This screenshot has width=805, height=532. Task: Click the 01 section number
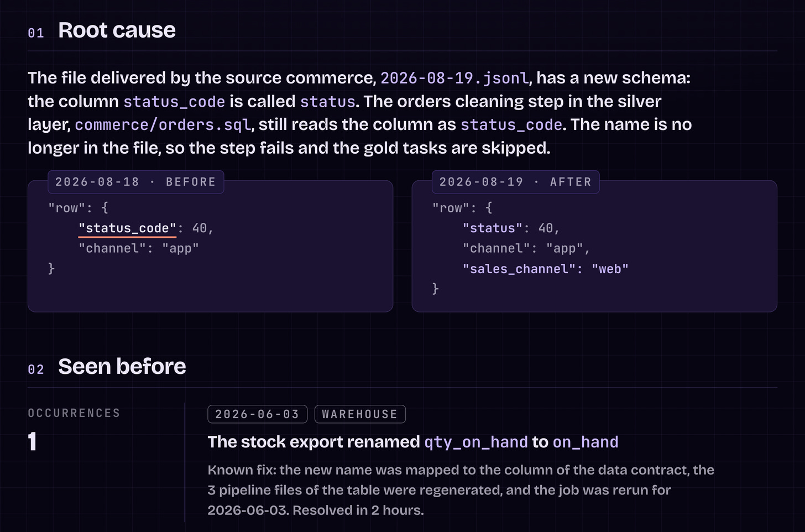pyautogui.click(x=36, y=33)
